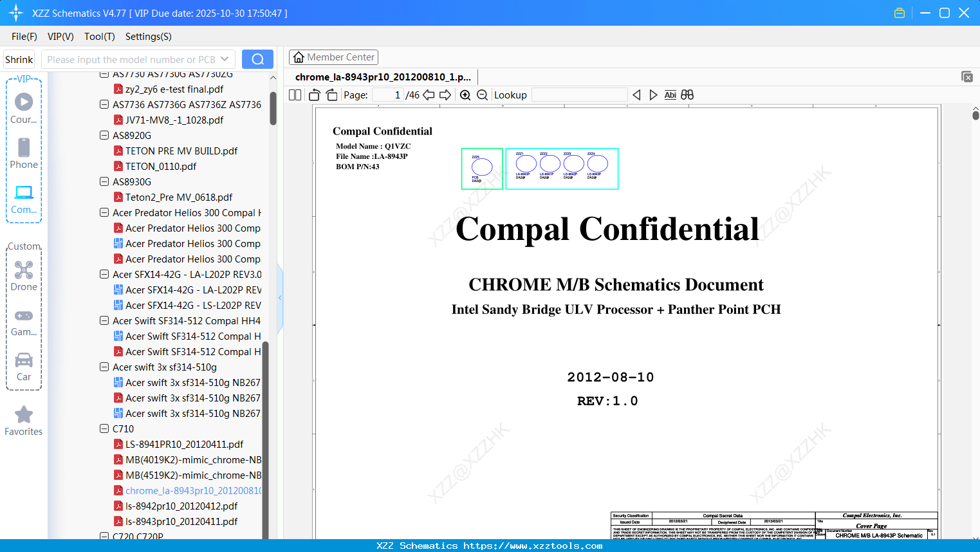Collapse the Acer Predator Helios 300 Compal folder
Image resolution: width=980 pixels, height=552 pixels.
(x=104, y=212)
